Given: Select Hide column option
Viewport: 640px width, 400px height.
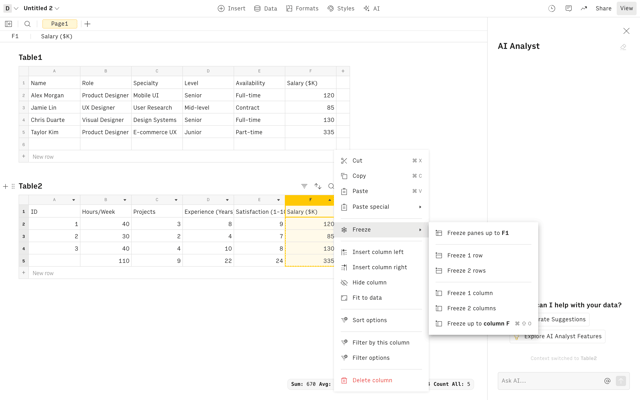Looking at the screenshot, I should [381, 282].
